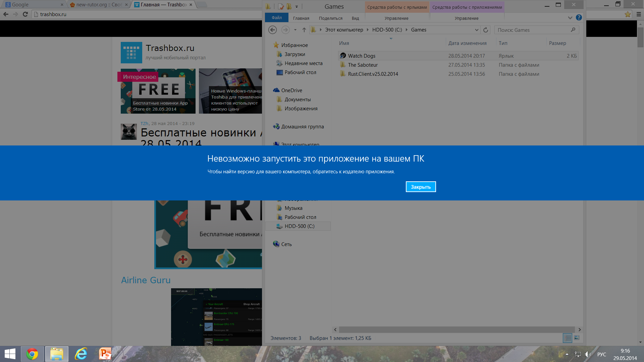Open the quick access toolbar dropdown arrow
644x362 pixels.
click(x=297, y=6)
